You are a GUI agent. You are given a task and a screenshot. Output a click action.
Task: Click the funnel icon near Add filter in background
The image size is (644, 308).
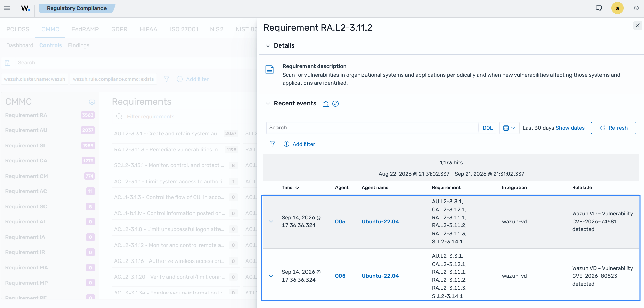167,79
